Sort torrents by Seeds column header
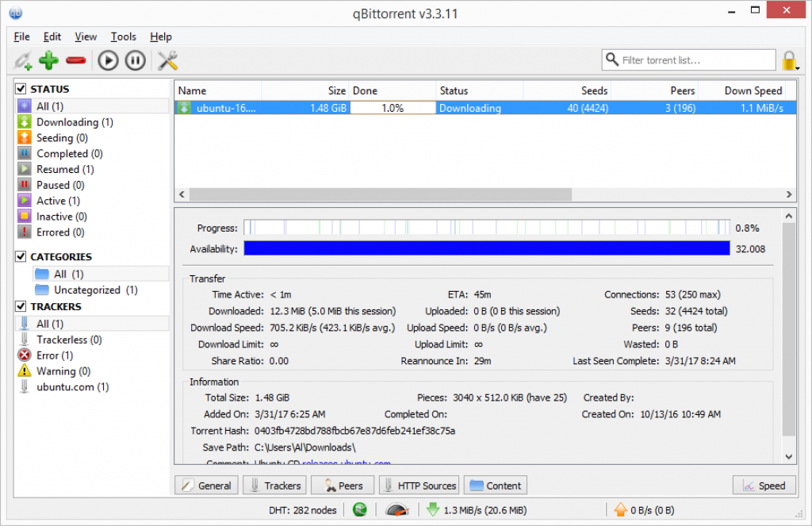 (567, 90)
